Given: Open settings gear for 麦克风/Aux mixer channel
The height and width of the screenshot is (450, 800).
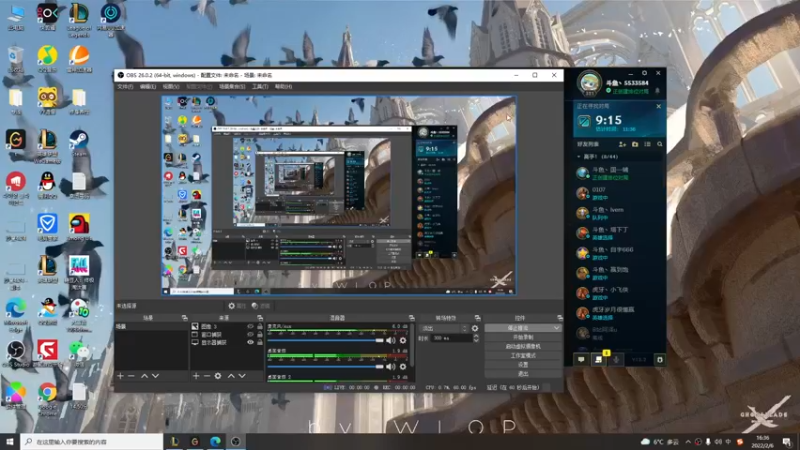Looking at the screenshot, I should (403, 340).
